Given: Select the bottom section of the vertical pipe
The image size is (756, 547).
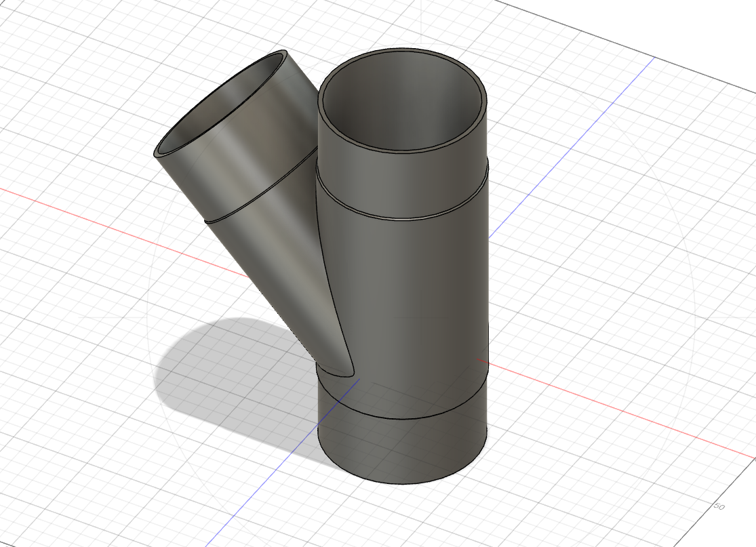Looking at the screenshot, I should coord(403,447).
